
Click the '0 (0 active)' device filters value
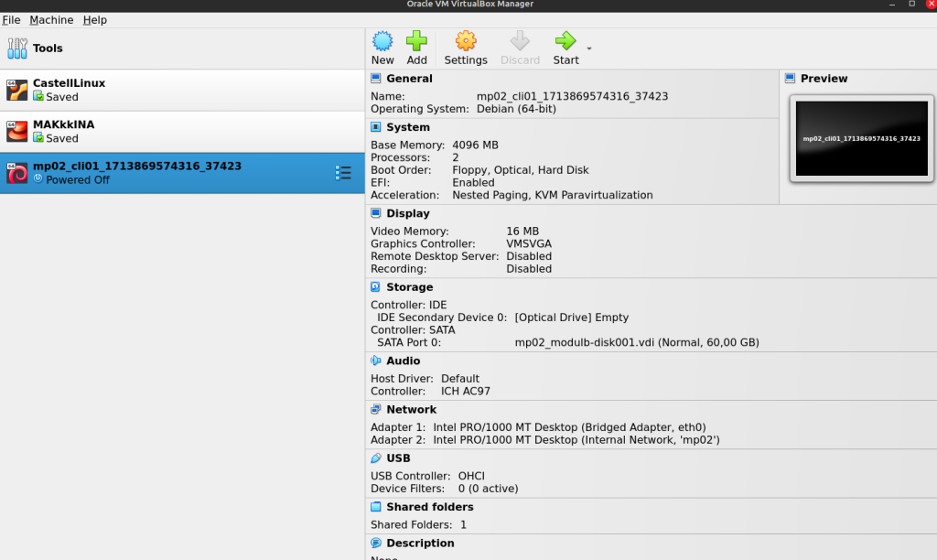[489, 489]
